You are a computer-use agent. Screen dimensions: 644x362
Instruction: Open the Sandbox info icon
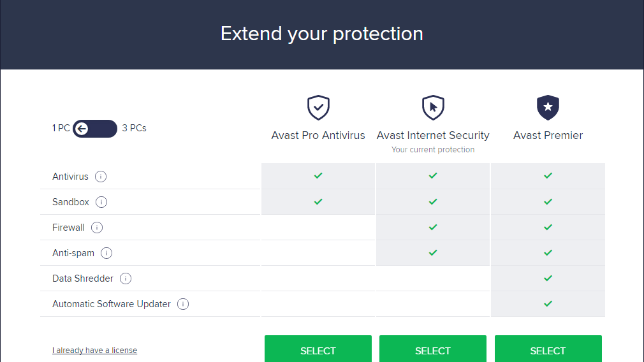click(x=101, y=202)
